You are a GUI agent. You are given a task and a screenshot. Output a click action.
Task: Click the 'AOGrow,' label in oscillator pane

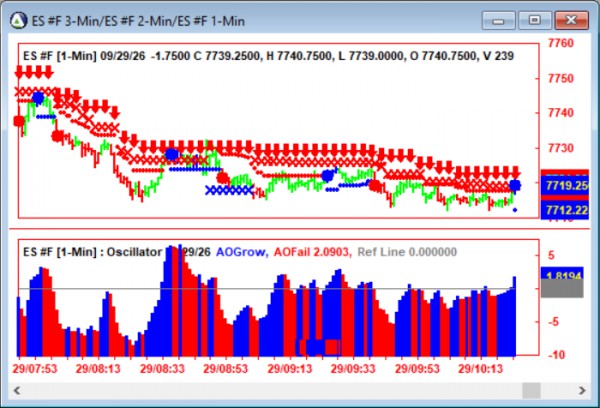tap(242, 252)
